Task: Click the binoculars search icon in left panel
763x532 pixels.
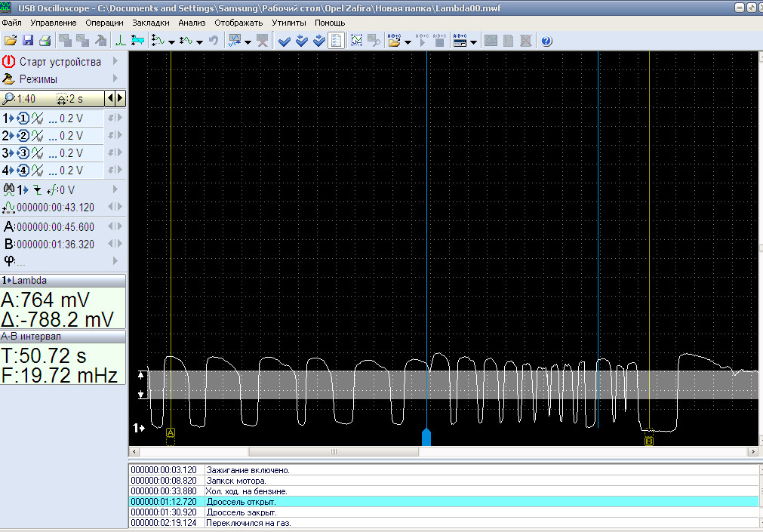Action: coord(9,190)
